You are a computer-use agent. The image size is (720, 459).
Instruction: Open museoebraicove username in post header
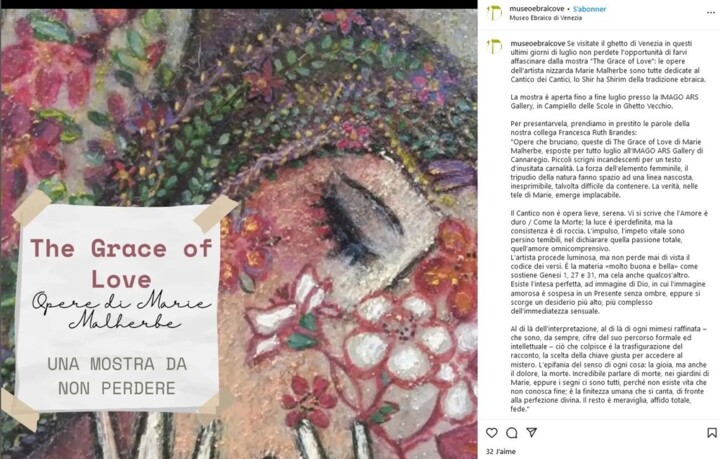(x=537, y=9)
